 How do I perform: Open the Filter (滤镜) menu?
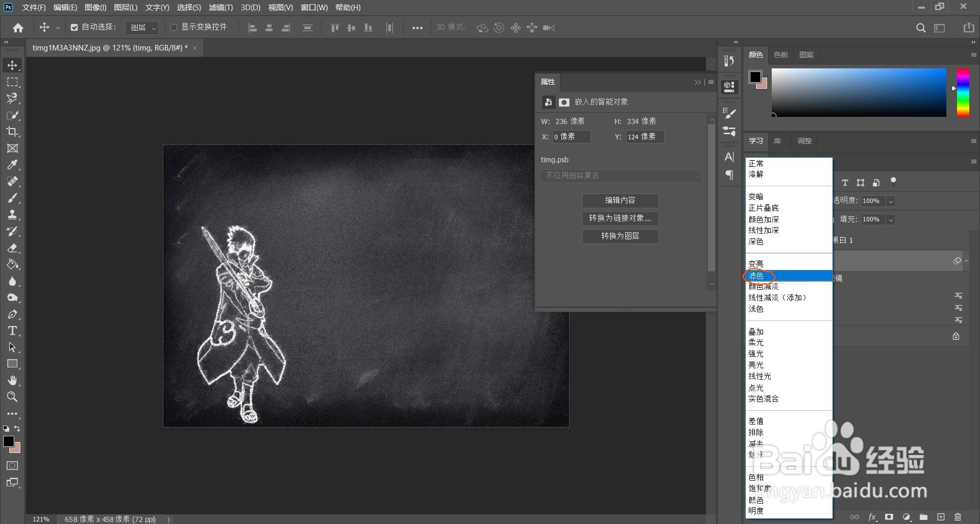point(221,8)
